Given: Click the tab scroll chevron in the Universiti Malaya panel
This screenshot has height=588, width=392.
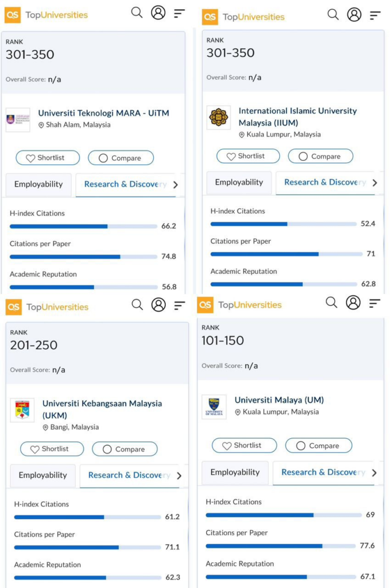Looking at the screenshot, I should pyautogui.click(x=374, y=473).
